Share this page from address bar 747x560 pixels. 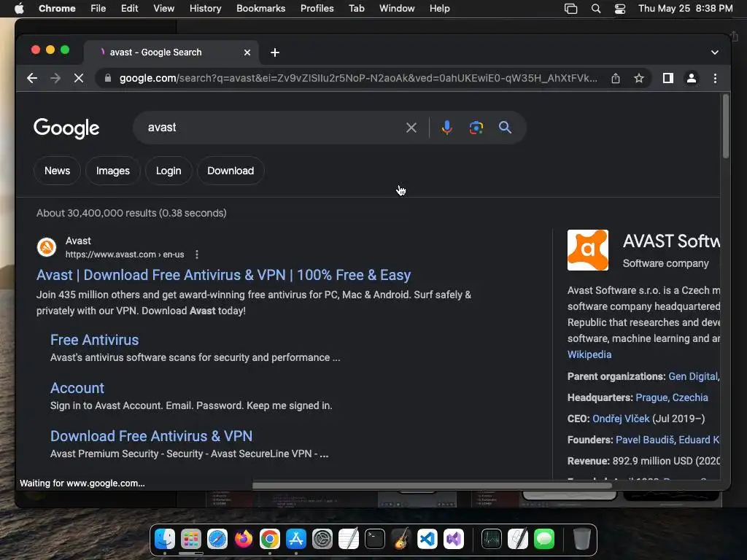pos(616,78)
